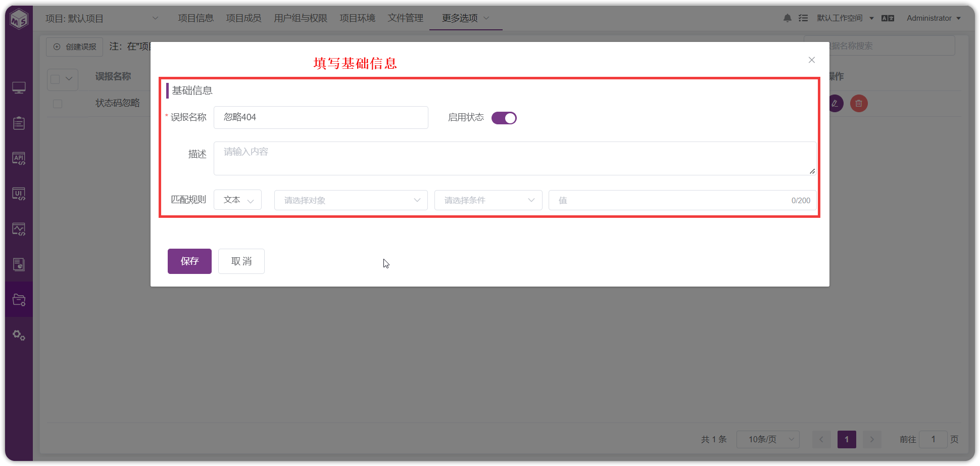Click the MeterSphere logo icon
The image size is (980, 466).
tap(19, 19)
